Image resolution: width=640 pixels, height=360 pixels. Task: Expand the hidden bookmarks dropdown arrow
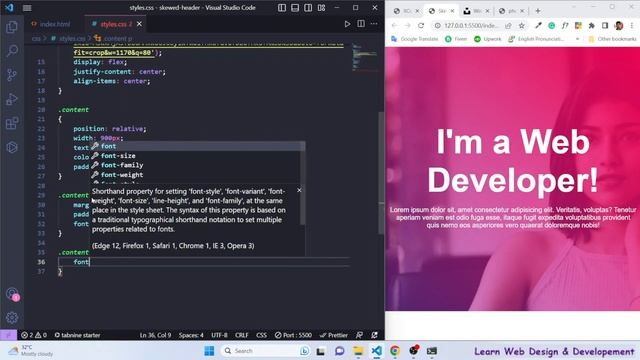pyautogui.click(x=577, y=39)
